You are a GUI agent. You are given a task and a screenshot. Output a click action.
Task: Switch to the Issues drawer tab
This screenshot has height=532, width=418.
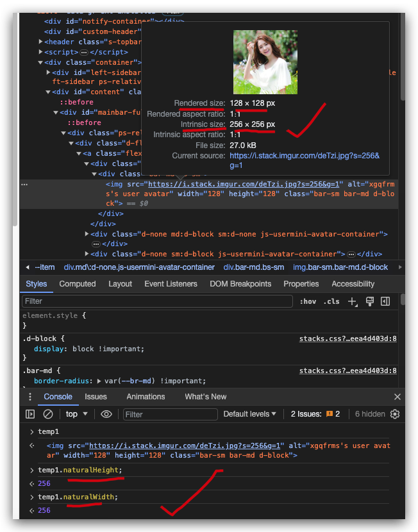[x=96, y=397]
